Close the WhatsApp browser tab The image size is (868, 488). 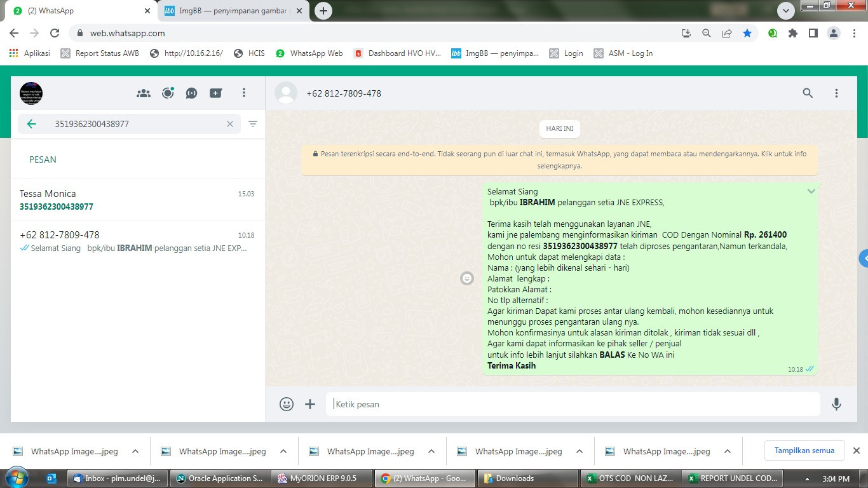point(147,11)
